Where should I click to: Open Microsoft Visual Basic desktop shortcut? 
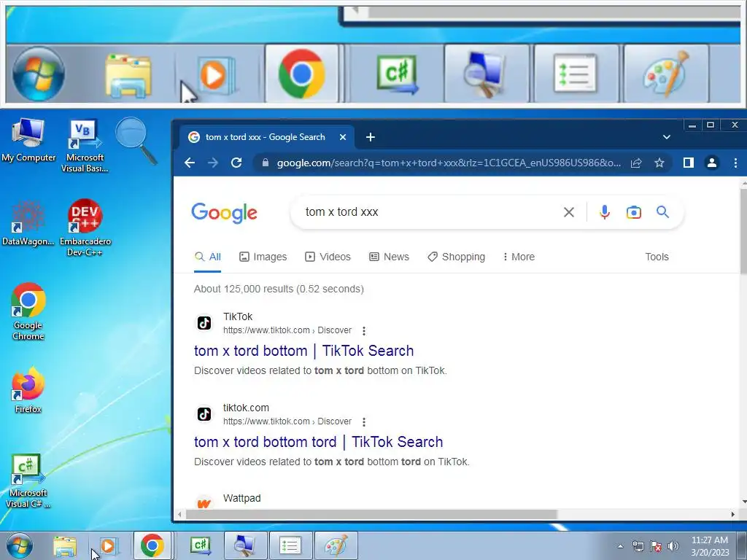pos(85,146)
